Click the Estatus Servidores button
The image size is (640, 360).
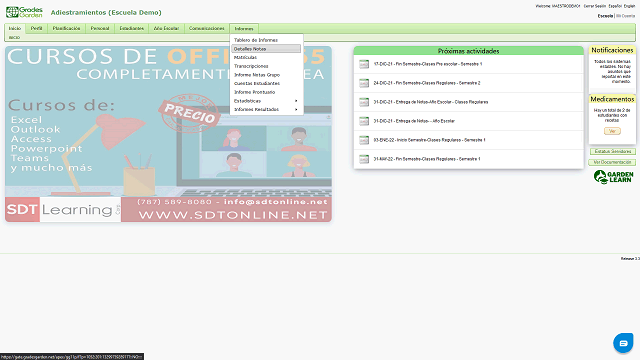(613, 151)
